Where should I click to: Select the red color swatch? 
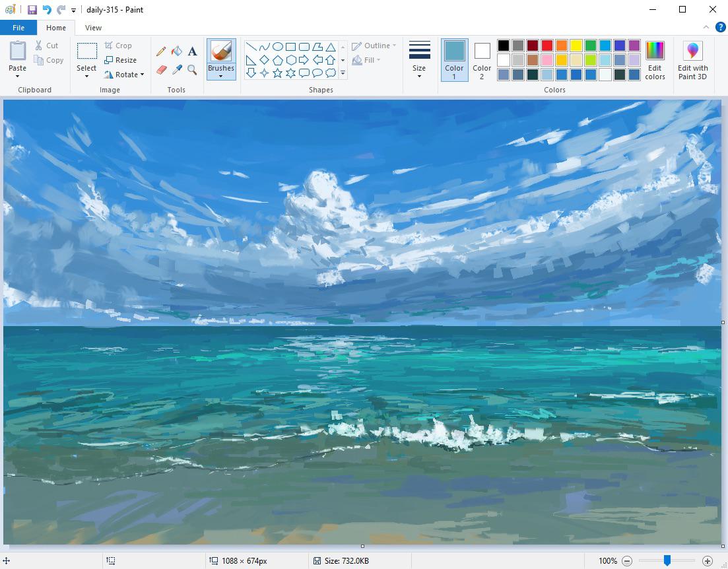546,45
